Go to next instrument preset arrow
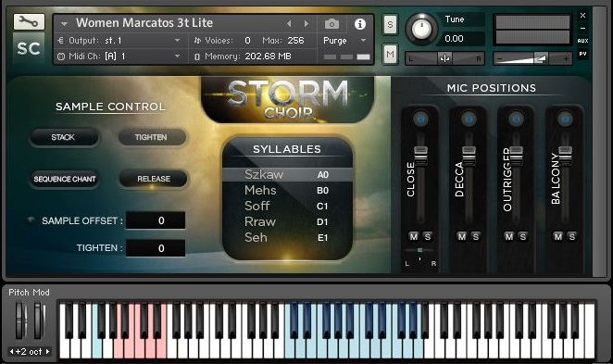This screenshot has width=613, height=364. 306,24
